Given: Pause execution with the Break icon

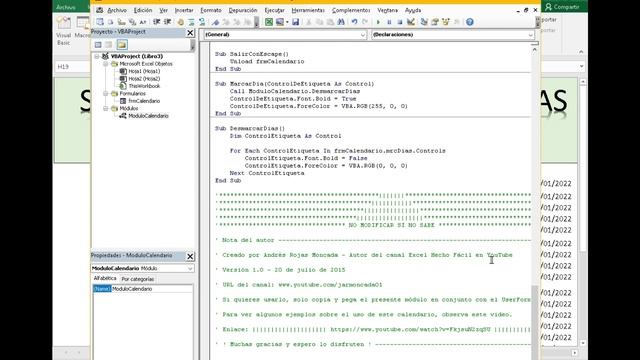Looking at the screenshot, I should coord(389,22).
